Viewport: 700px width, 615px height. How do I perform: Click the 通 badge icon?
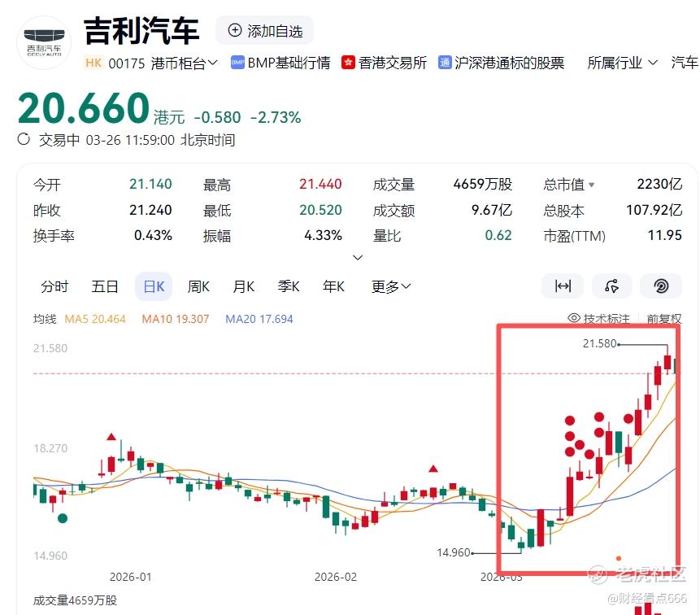point(445,63)
